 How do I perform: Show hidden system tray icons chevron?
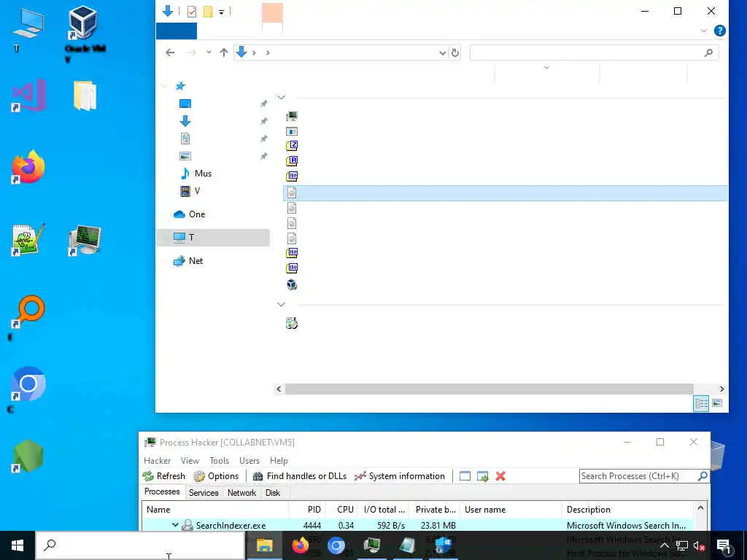pos(664,545)
